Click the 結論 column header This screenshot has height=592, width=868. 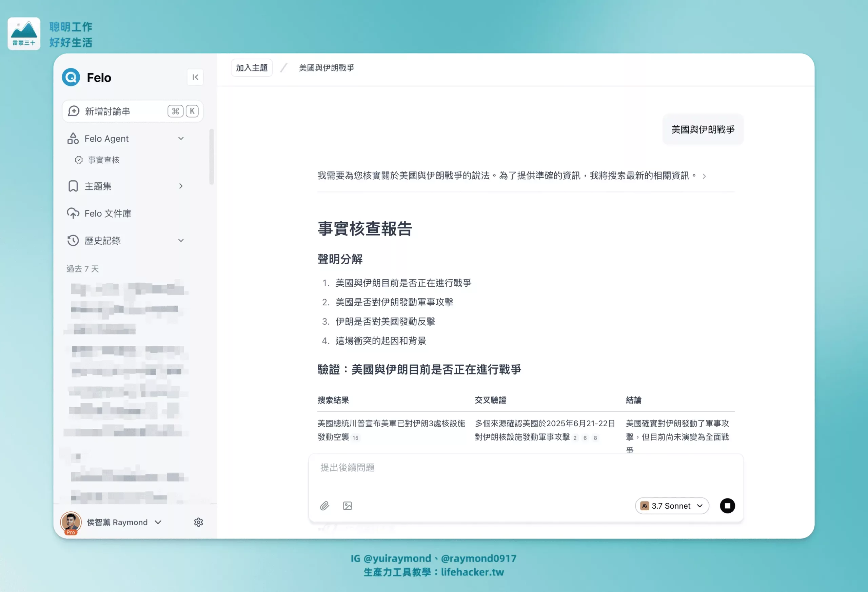pos(634,400)
